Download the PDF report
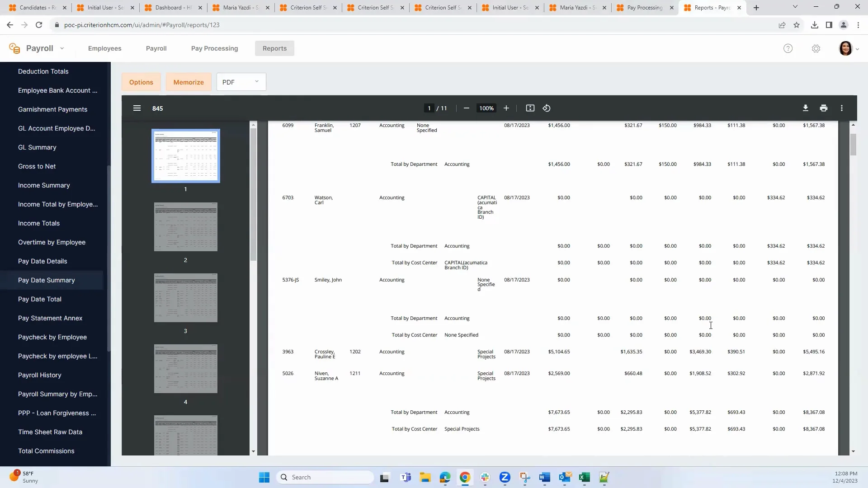 (806, 108)
